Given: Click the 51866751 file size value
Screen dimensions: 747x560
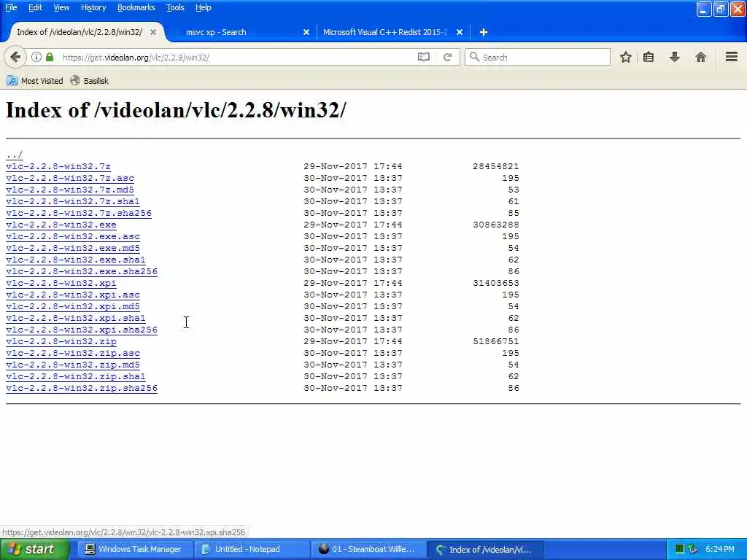Looking at the screenshot, I should click(x=495, y=341).
